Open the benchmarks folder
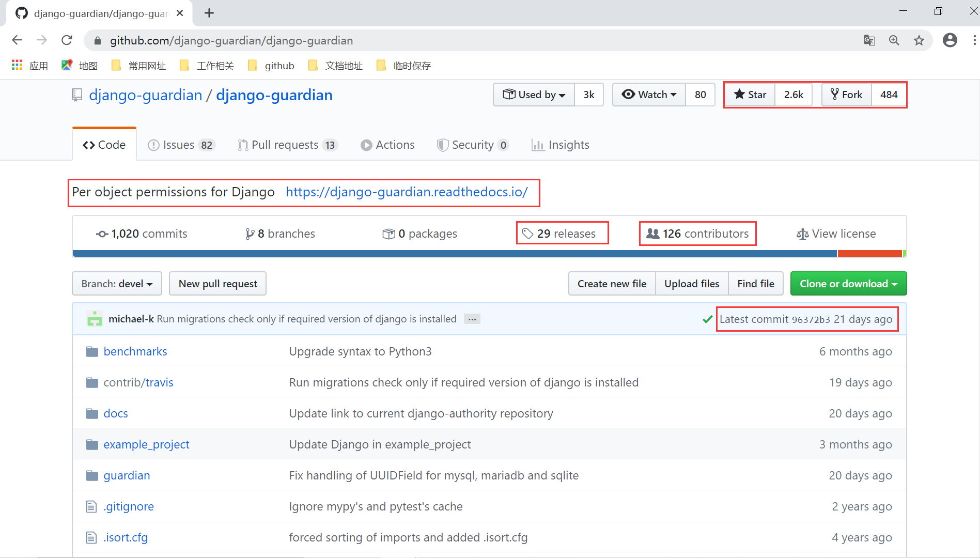 (x=135, y=351)
